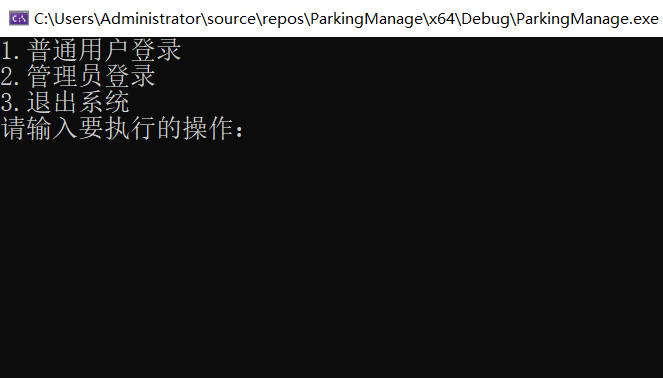Click the source segment in title path
The height and width of the screenshot is (378, 663).
point(232,19)
